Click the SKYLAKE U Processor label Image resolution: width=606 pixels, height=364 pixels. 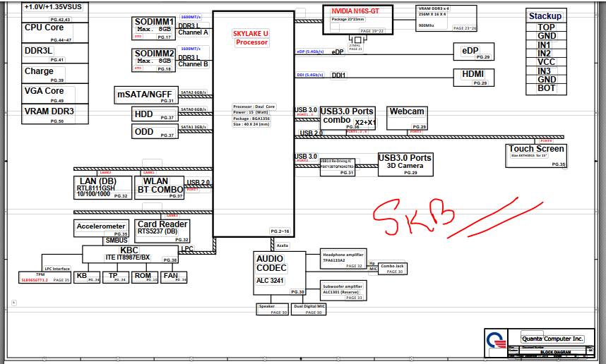pos(251,38)
